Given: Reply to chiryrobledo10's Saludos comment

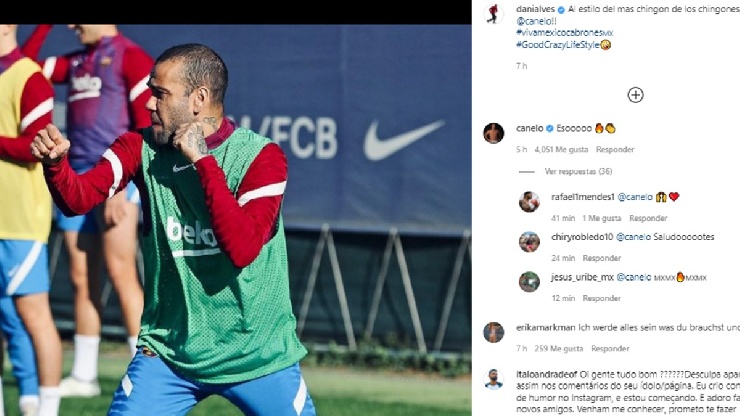Looking at the screenshot, I should pos(601,258).
